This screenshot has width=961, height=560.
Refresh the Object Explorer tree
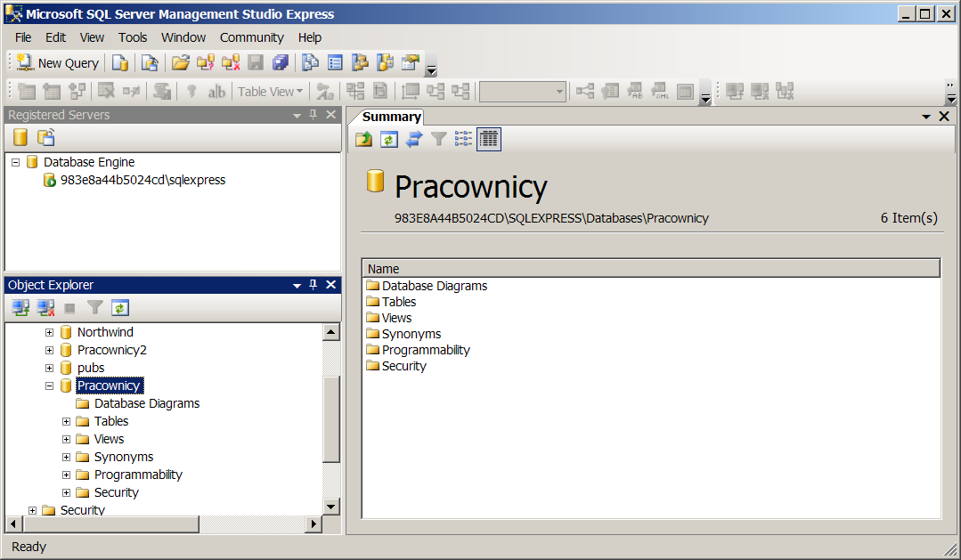120,307
